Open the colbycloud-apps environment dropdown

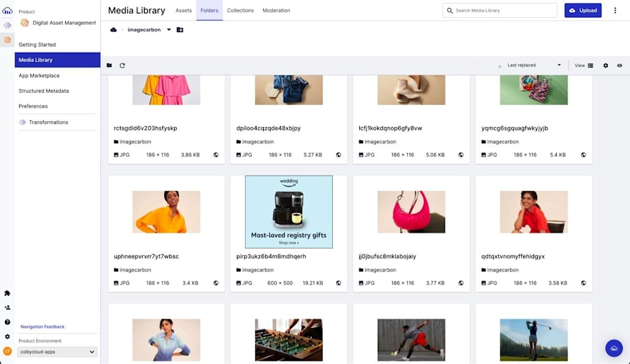click(x=57, y=352)
